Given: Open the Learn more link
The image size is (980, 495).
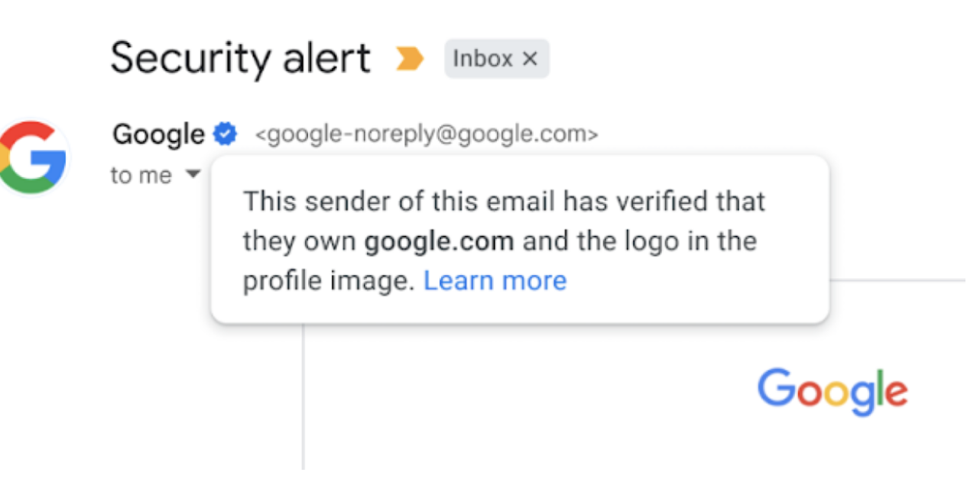Looking at the screenshot, I should [495, 281].
